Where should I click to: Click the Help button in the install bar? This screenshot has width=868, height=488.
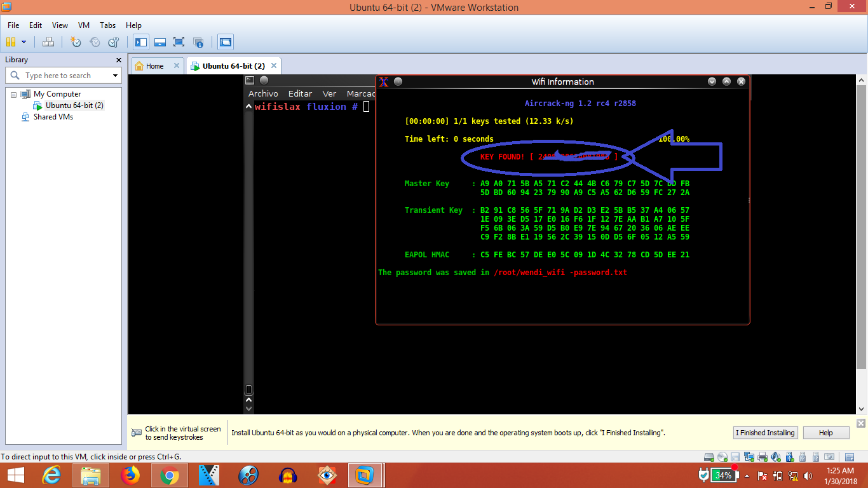(826, 433)
